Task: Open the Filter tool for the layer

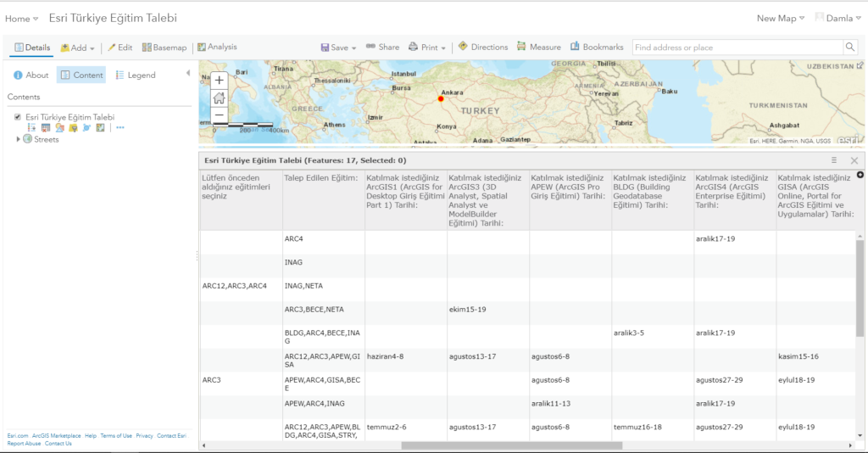Action: (x=73, y=128)
